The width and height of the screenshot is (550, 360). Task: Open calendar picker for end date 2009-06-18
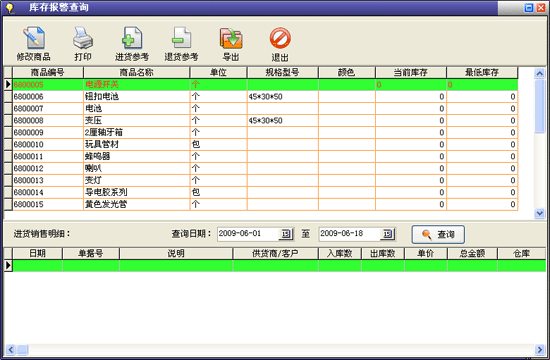(x=388, y=234)
